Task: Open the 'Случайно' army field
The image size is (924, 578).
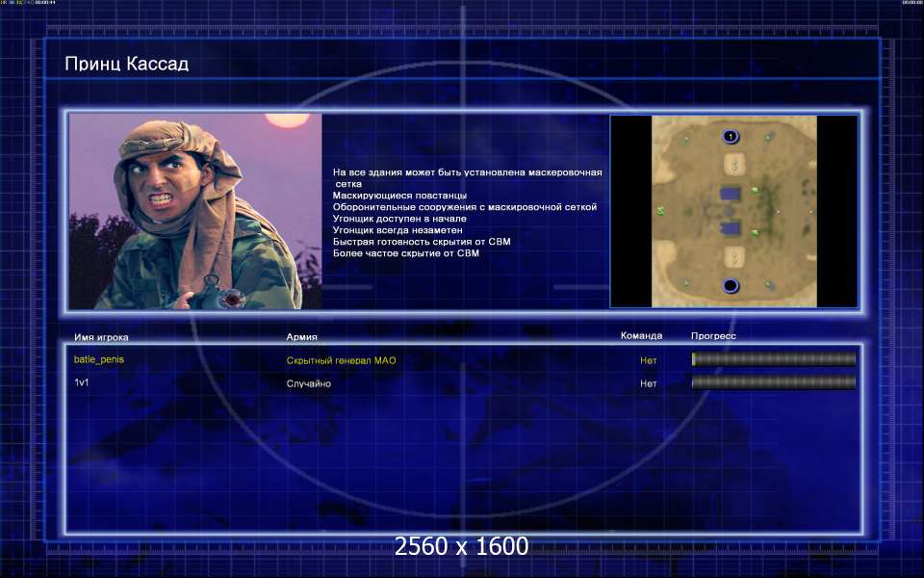Action: tap(308, 383)
